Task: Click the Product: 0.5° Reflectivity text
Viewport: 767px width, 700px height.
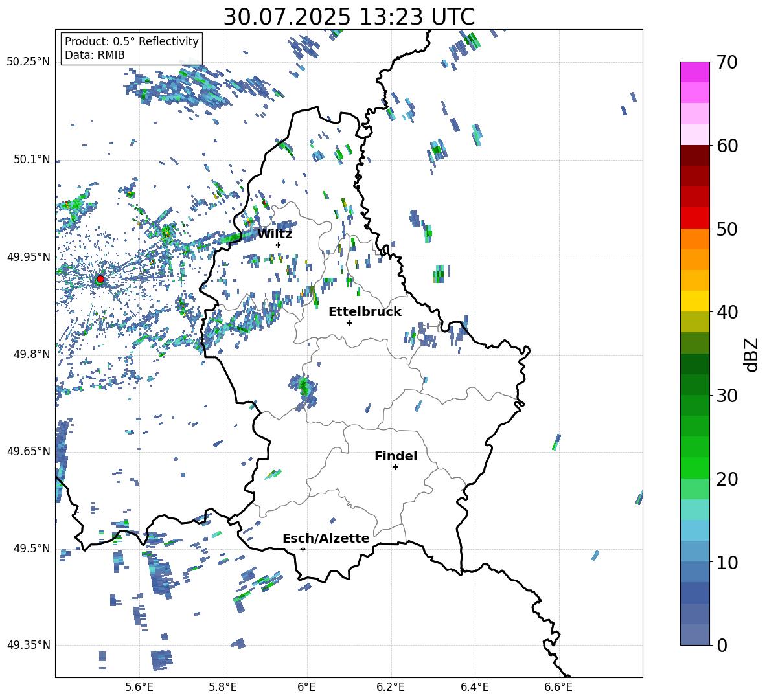Action: [132, 41]
